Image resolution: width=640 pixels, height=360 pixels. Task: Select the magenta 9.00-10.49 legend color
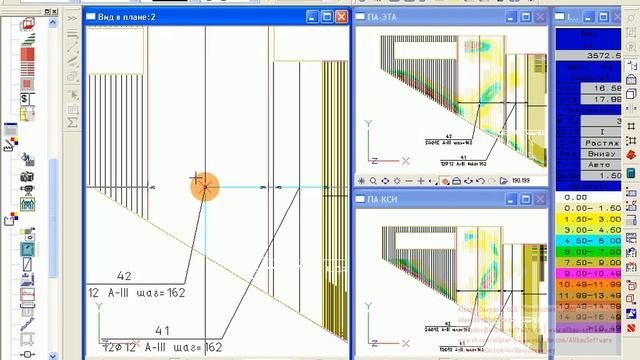[589, 273]
